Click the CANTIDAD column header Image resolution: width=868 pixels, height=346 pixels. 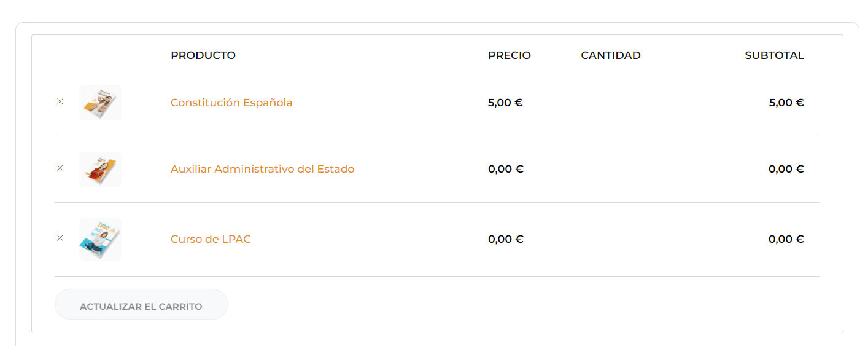611,55
